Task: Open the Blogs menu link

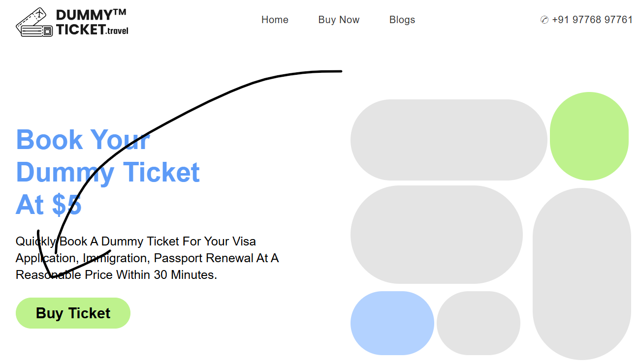Action: tap(402, 20)
